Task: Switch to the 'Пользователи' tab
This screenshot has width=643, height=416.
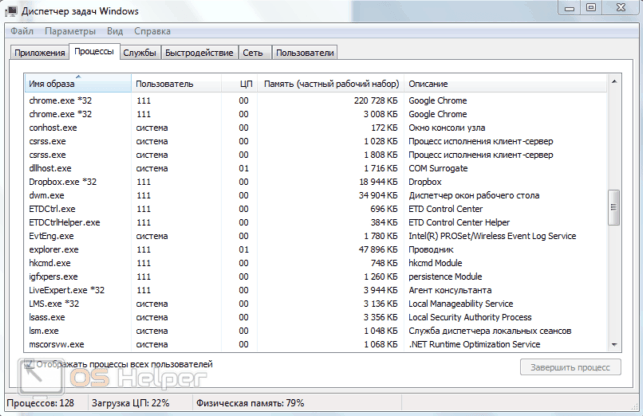Action: tap(305, 53)
